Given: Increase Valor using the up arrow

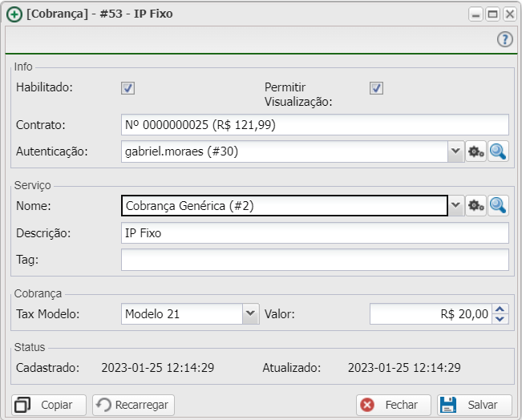Looking at the screenshot, I should [500, 309].
